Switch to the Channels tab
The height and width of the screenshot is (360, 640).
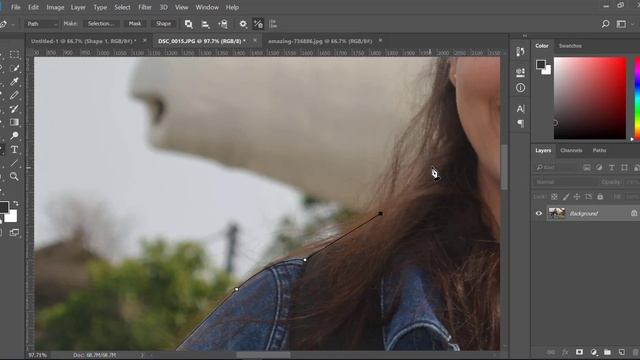click(x=571, y=150)
